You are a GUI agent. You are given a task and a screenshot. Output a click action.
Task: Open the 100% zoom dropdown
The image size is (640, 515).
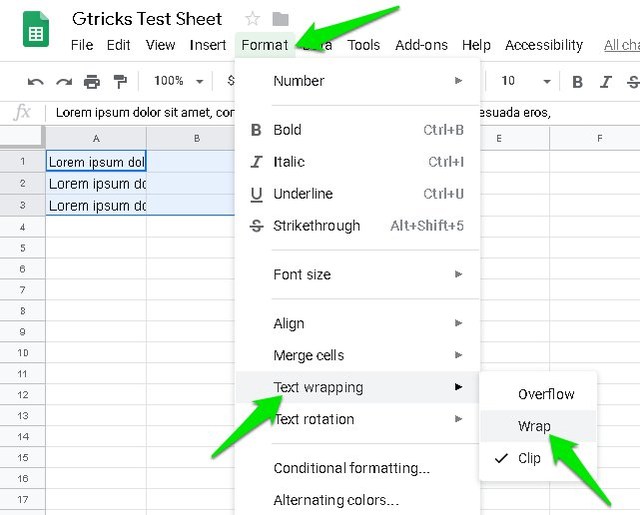coord(178,81)
